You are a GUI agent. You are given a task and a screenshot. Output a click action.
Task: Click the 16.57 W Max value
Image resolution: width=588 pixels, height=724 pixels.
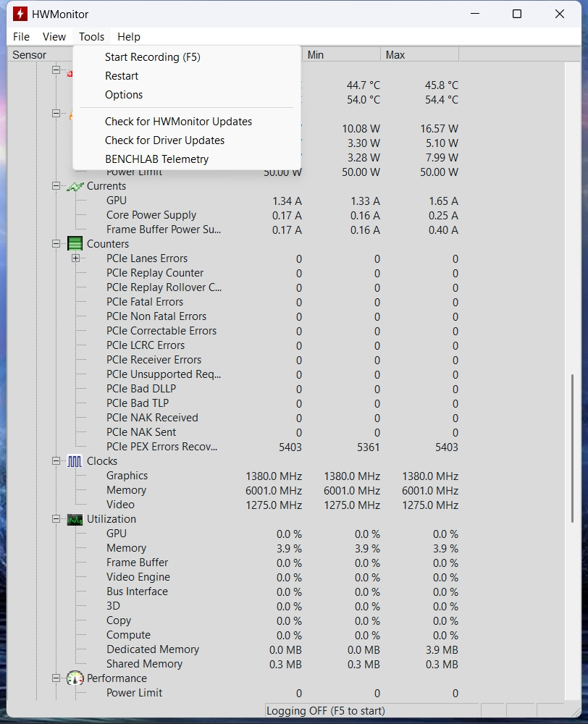tap(439, 129)
